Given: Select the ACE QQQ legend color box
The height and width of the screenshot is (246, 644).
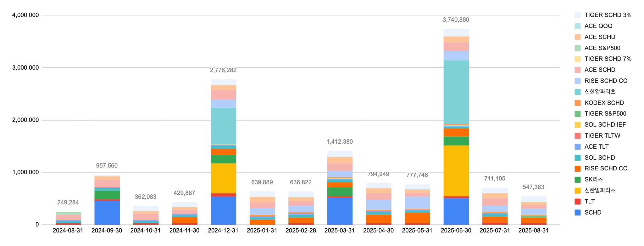Looking at the screenshot, I should coord(577,26).
